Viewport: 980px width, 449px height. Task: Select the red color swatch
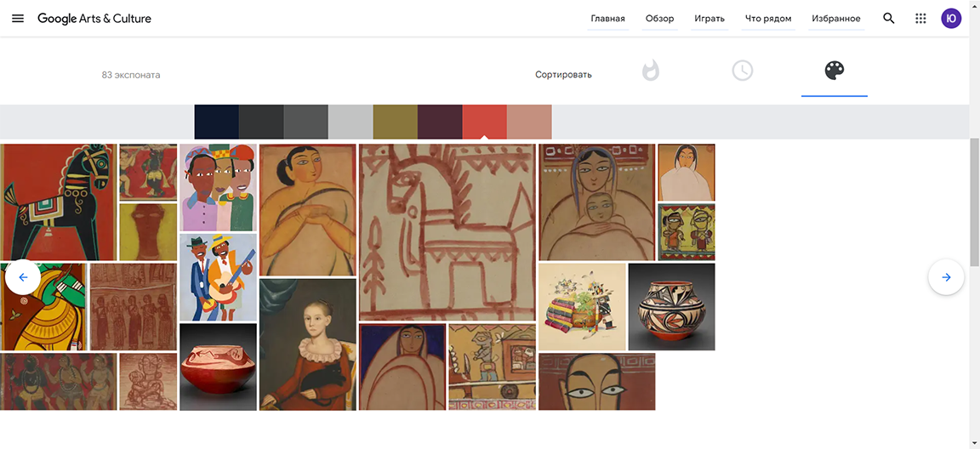pos(484,122)
